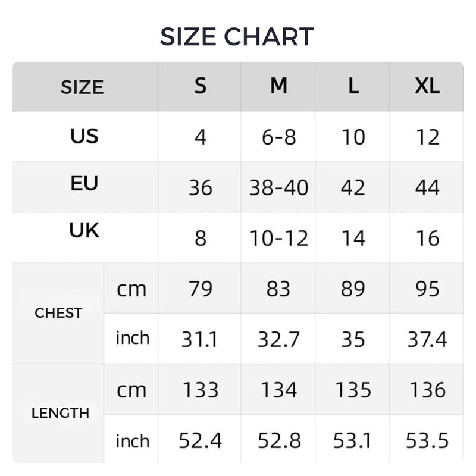Viewport: 476px width, 476px height.
Task: Select the EU row label
Action: [84, 183]
